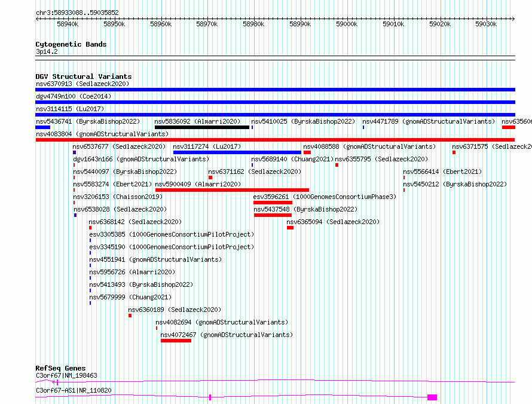
Task: Select the nsv5836092 (Almarri2020) label
Action: (x=197, y=121)
